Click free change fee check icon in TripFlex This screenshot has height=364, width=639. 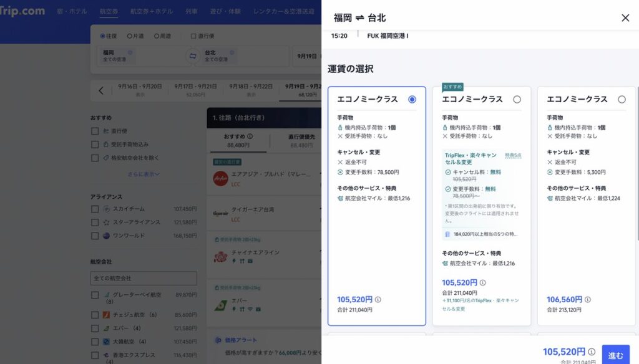pos(448,189)
